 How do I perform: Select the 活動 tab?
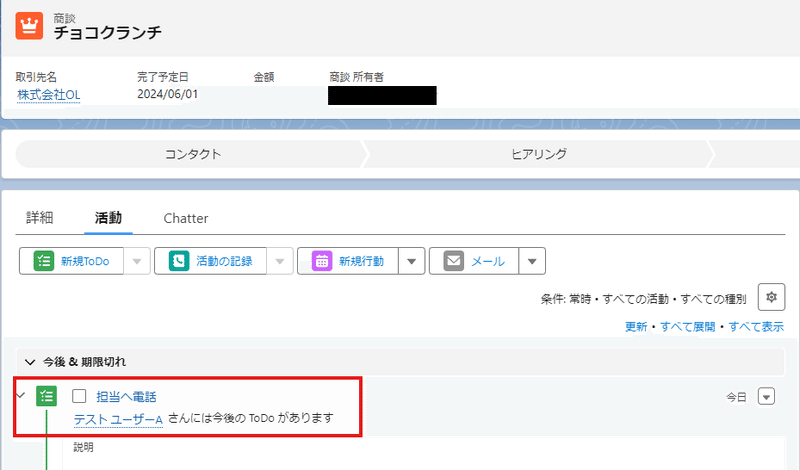click(x=108, y=218)
